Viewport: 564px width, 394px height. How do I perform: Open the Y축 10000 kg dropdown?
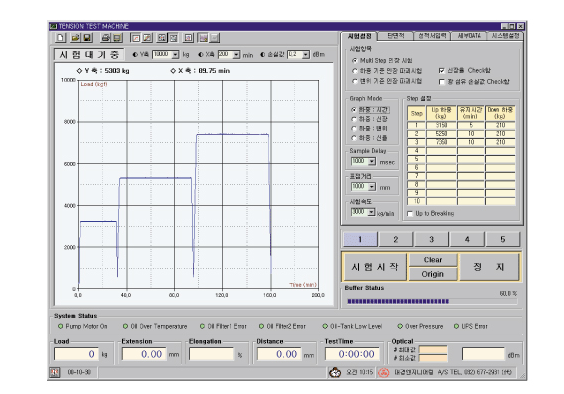coord(175,54)
